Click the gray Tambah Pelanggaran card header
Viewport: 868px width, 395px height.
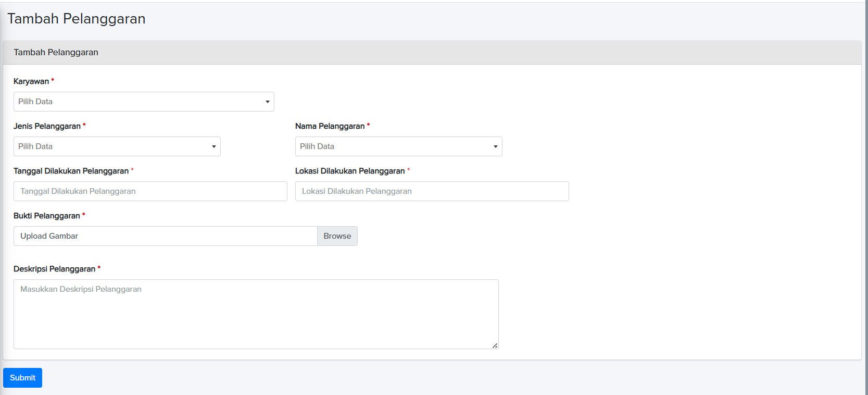[x=56, y=52]
